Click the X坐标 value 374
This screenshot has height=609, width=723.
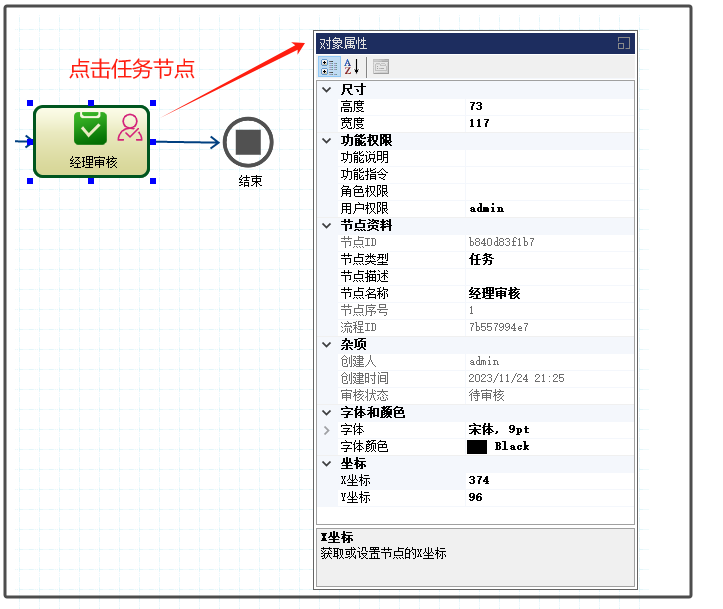click(479, 481)
